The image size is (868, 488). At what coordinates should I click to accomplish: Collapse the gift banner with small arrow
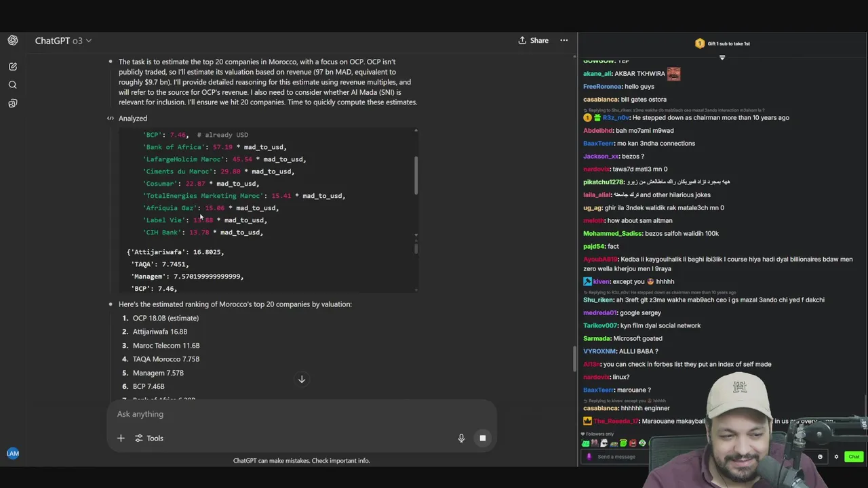[722, 58]
